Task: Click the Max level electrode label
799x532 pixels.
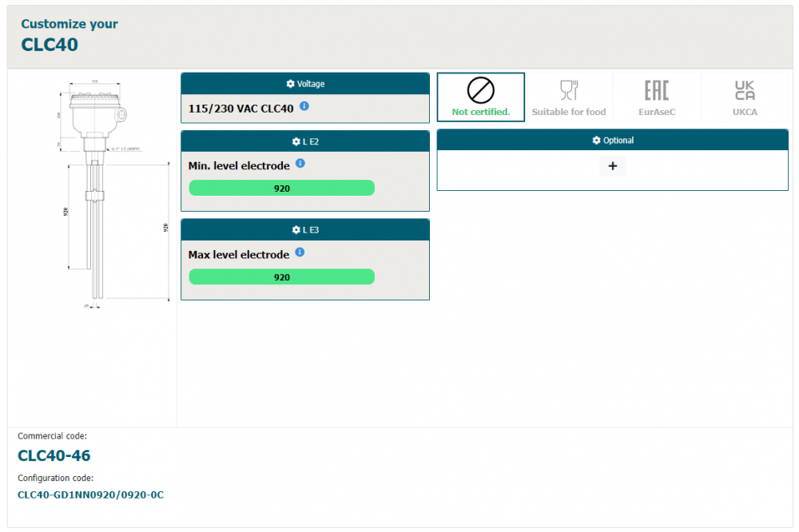Action: pyautogui.click(x=238, y=255)
